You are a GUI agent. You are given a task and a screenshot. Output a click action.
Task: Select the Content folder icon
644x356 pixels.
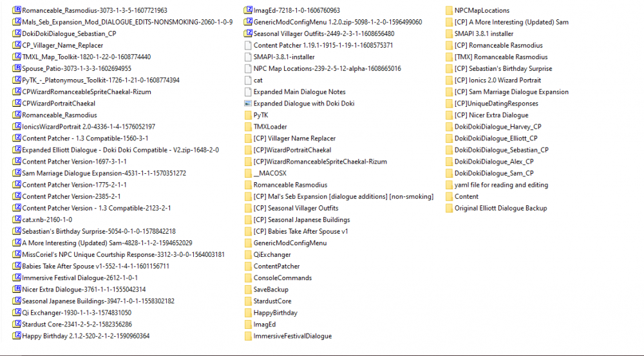coord(449,196)
